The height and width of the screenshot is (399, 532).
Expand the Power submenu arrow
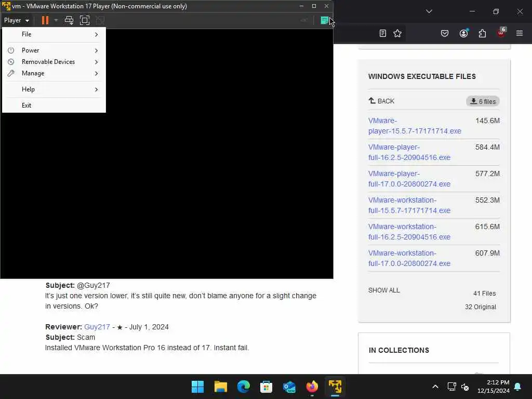[x=96, y=50]
